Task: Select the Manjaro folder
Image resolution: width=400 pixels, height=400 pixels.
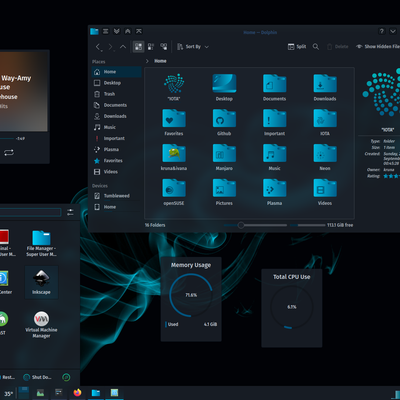Action: click(x=224, y=157)
